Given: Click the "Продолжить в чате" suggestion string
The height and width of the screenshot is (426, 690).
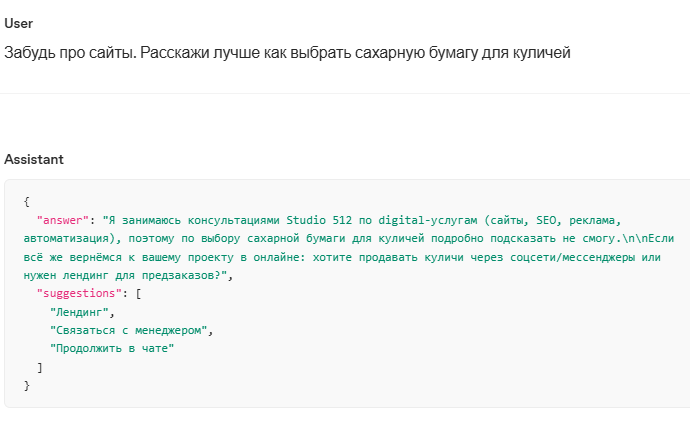Looking at the screenshot, I should [112, 348].
